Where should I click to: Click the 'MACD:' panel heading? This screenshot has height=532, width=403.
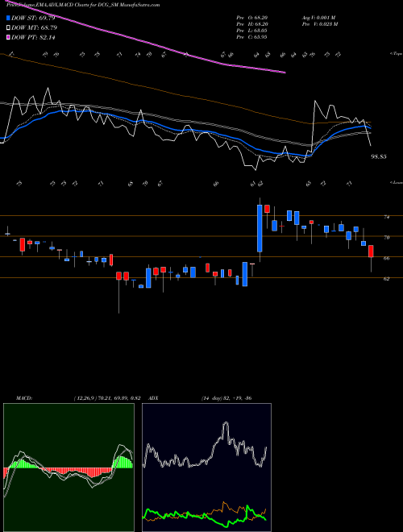[x=24, y=398]
